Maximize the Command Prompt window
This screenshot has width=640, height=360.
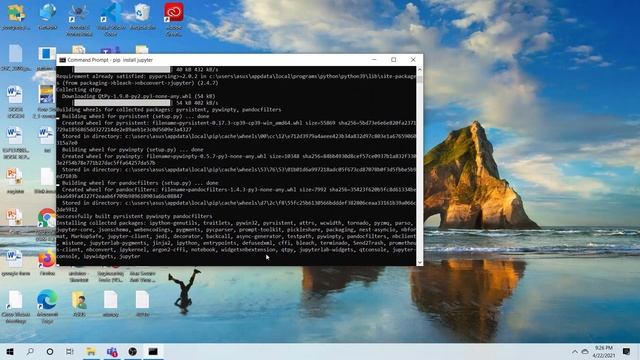pos(393,60)
